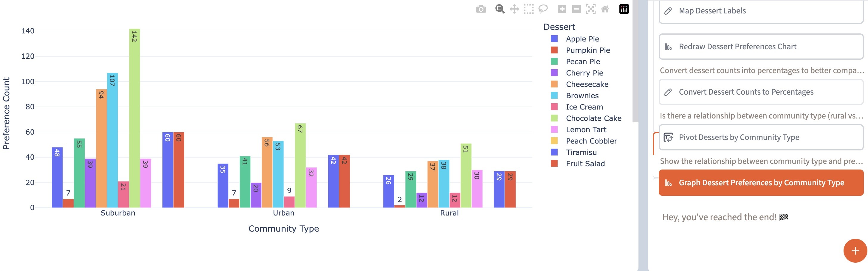Open the Pivot Desserts by Community Type step
The height and width of the screenshot is (271, 868).
pos(761,137)
